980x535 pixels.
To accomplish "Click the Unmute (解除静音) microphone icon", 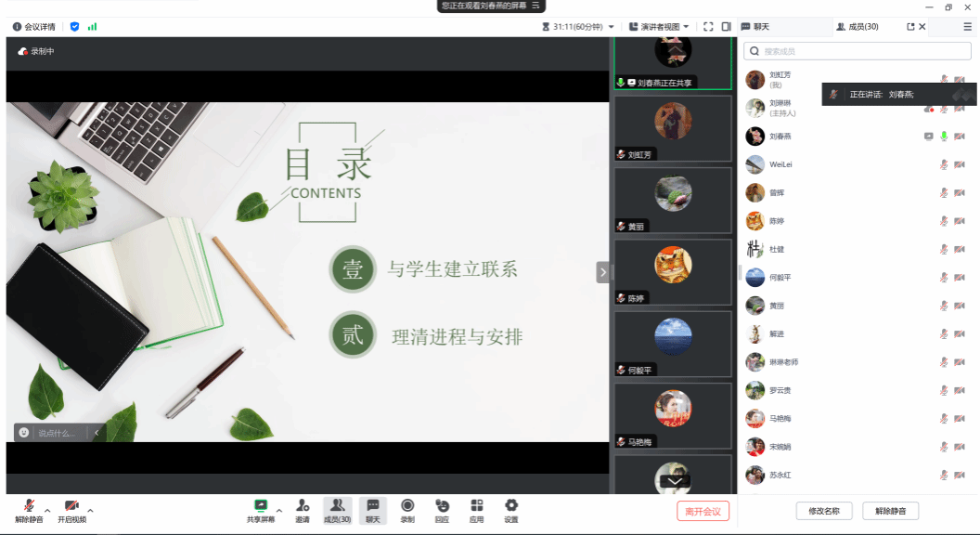I will [29, 506].
